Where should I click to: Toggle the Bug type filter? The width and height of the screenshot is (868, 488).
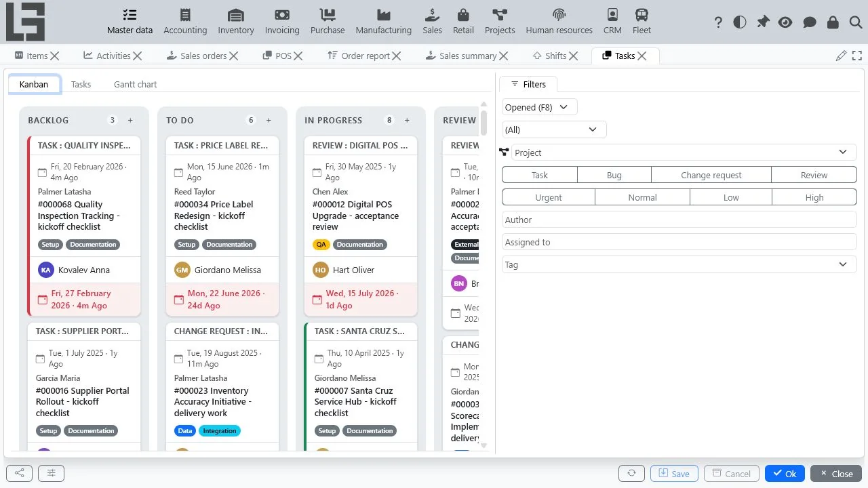click(x=614, y=175)
